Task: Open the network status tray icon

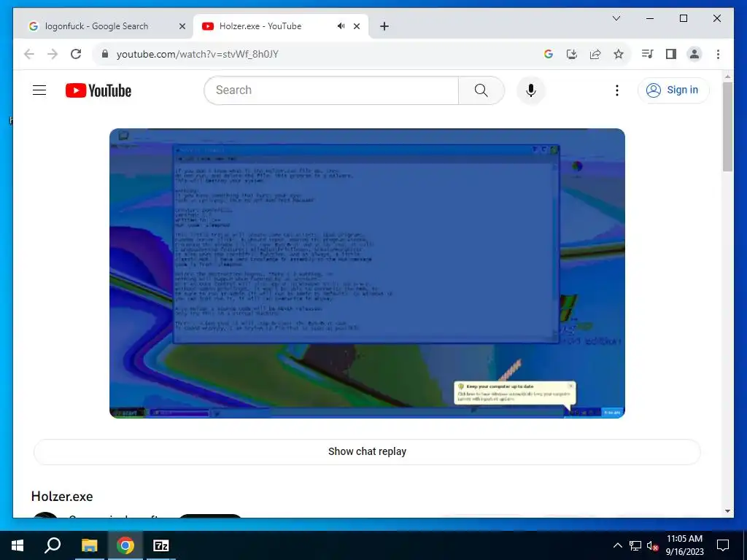Action: [x=635, y=545]
